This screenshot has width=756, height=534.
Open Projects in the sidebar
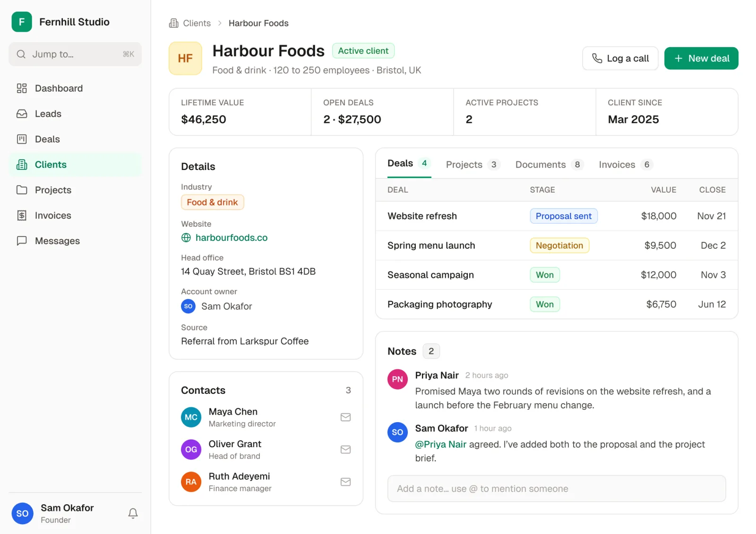click(75, 190)
